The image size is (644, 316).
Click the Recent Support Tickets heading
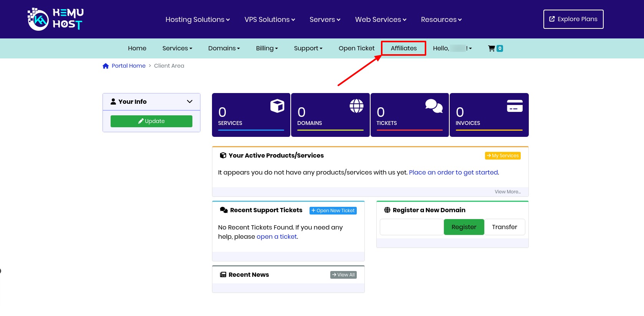pos(266,210)
